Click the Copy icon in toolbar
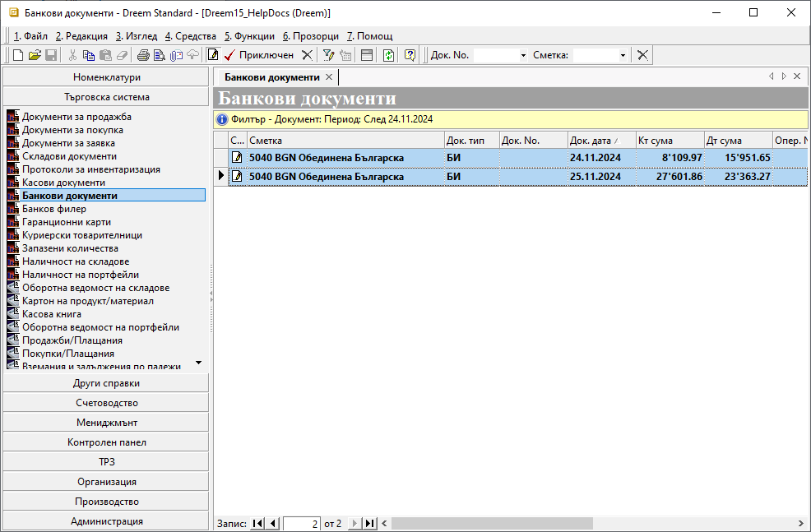 point(89,55)
